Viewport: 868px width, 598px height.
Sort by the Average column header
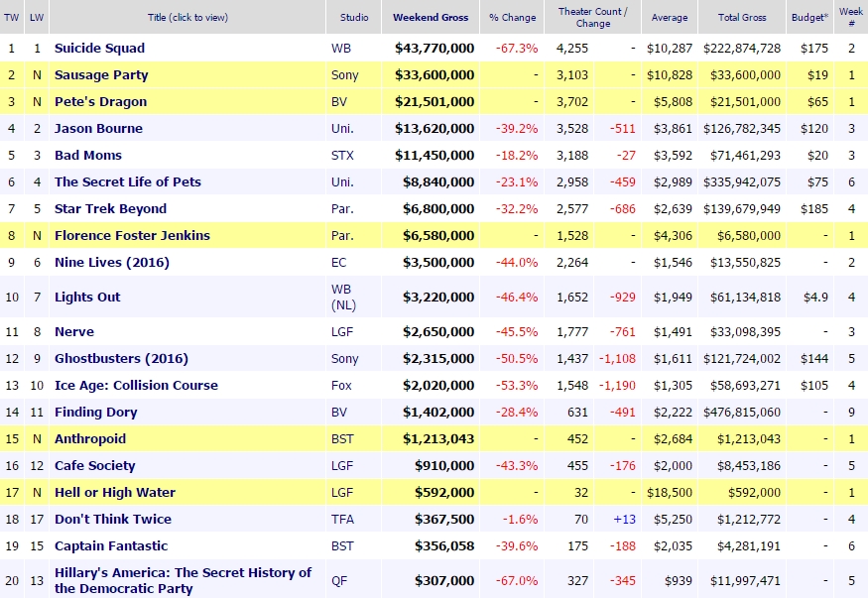[x=670, y=17]
